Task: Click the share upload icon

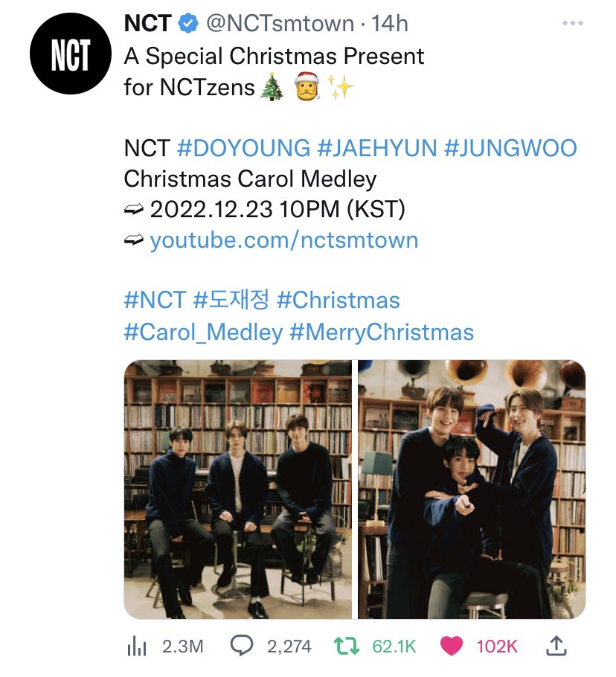Action: (x=556, y=646)
